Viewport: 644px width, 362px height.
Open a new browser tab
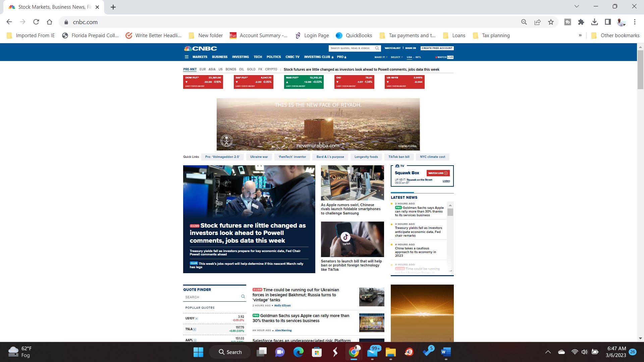point(113,7)
